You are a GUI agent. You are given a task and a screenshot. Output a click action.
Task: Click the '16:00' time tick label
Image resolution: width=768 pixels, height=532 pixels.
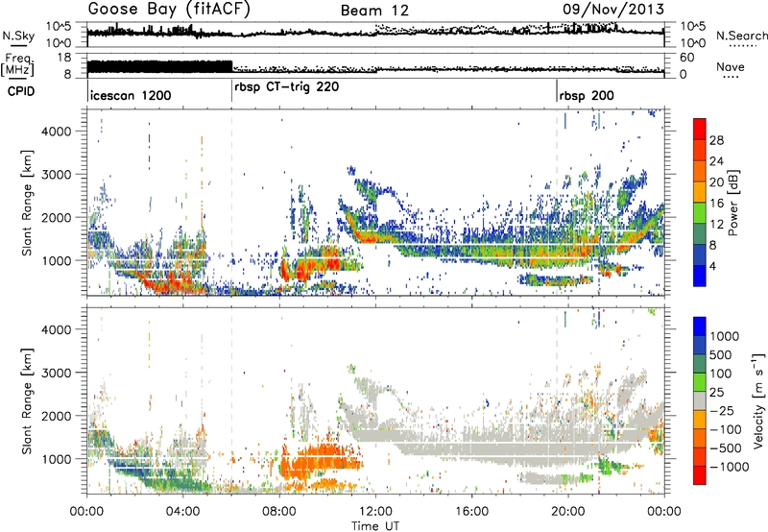pos(471,512)
